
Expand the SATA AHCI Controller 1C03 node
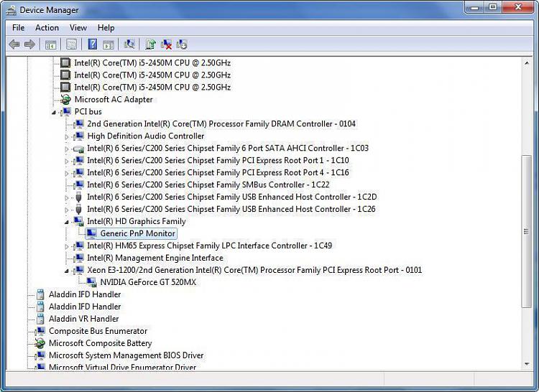[67, 149]
